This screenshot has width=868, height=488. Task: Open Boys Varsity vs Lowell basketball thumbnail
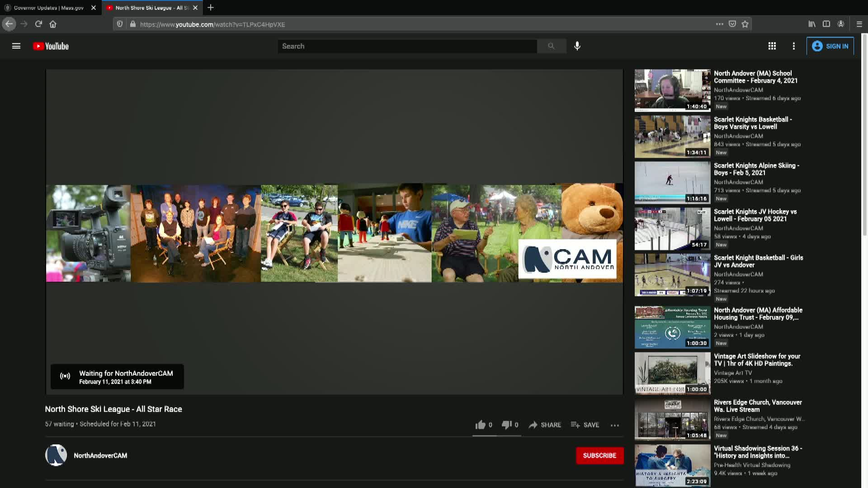(x=672, y=136)
